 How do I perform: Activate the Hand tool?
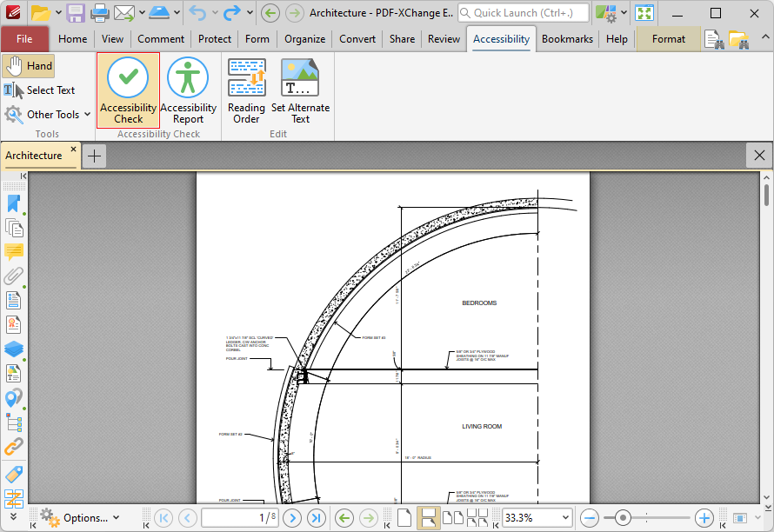pyautogui.click(x=29, y=66)
